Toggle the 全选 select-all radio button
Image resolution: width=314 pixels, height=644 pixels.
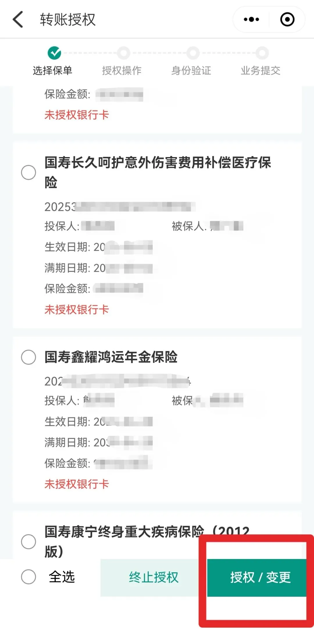coord(28,577)
